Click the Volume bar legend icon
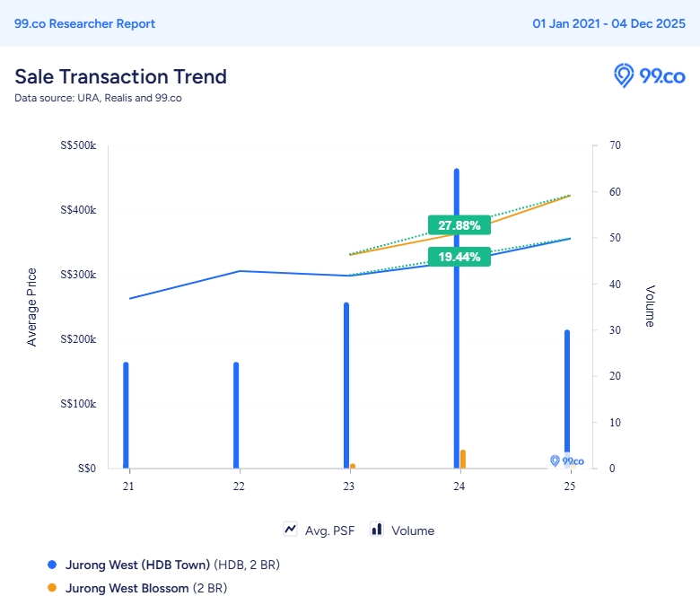 pyautogui.click(x=377, y=530)
